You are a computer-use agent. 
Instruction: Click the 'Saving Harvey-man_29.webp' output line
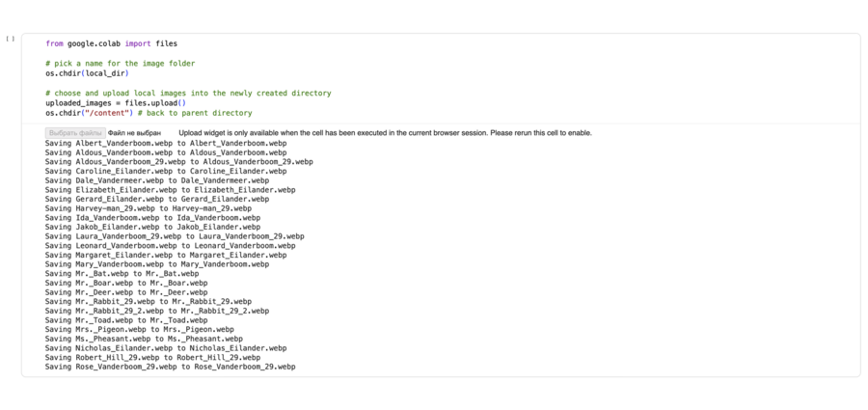[149, 208]
